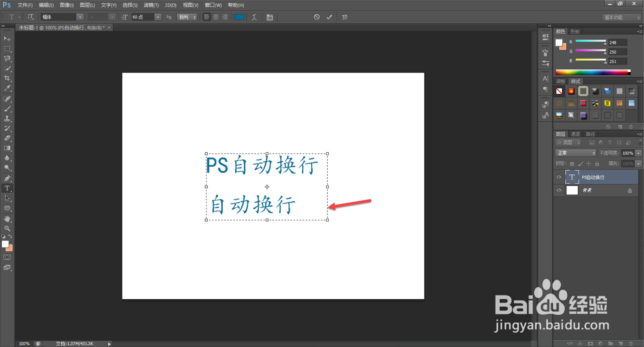Select the Eyedropper tool
This screenshot has width=644, height=347.
[7, 88]
